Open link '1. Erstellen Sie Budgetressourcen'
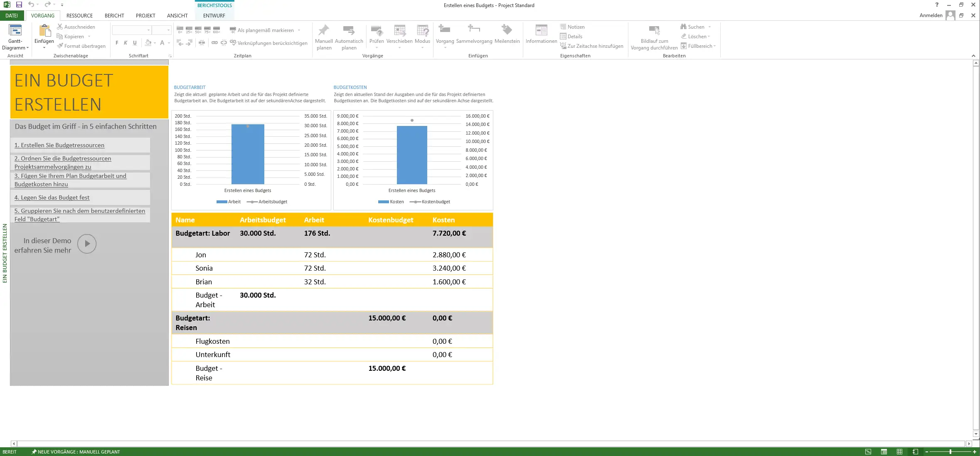This screenshot has width=980, height=456. [x=59, y=145]
